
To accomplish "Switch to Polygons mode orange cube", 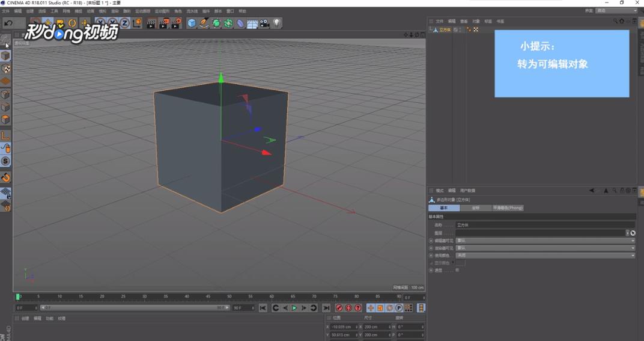I will [5, 119].
